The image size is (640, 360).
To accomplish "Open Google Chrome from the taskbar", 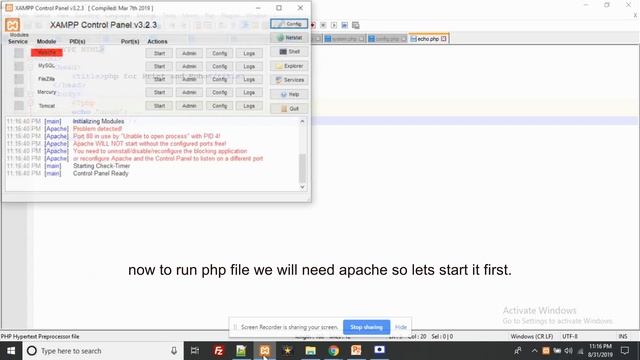I will [x=333, y=351].
